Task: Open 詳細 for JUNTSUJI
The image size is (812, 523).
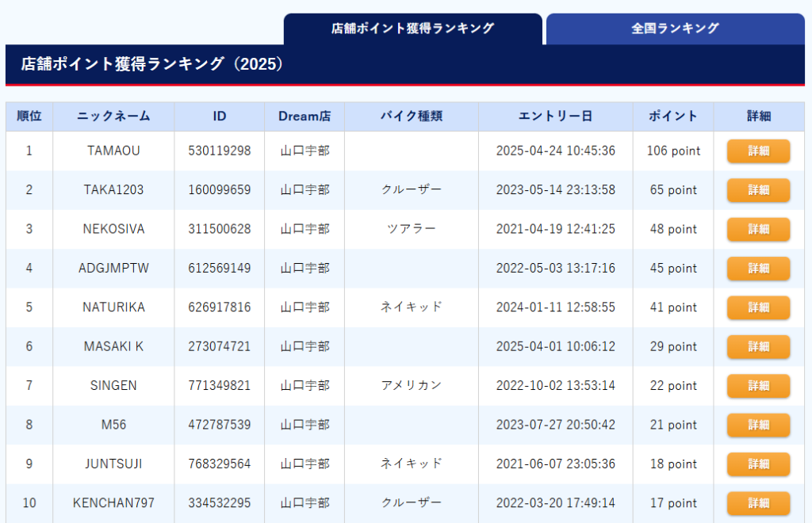Action: [758, 464]
